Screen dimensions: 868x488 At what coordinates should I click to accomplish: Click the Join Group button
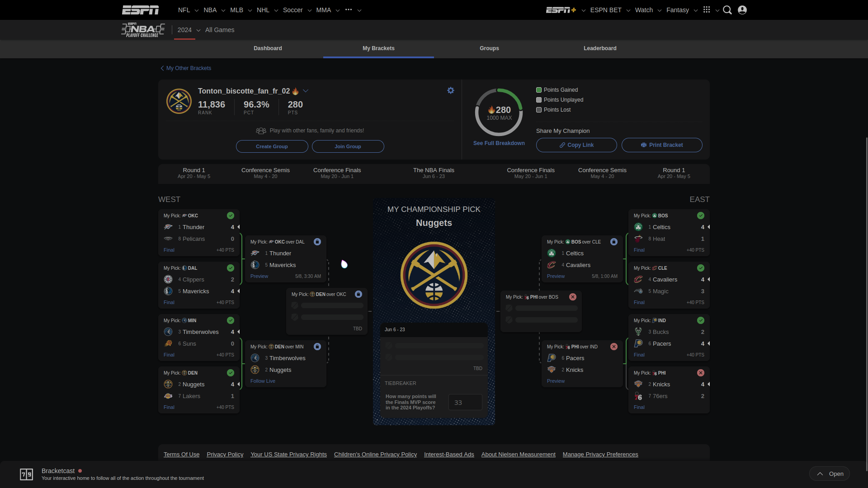(x=348, y=146)
